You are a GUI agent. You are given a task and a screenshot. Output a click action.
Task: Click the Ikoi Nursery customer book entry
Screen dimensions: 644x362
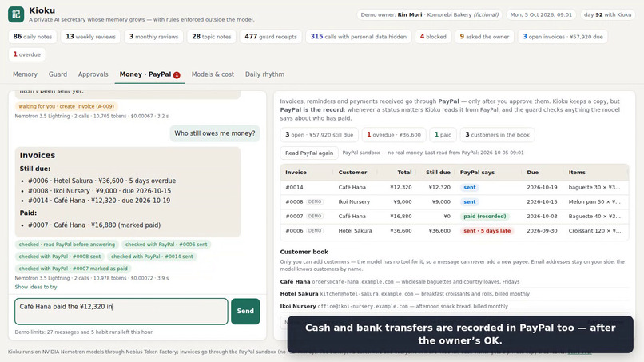[455, 307]
